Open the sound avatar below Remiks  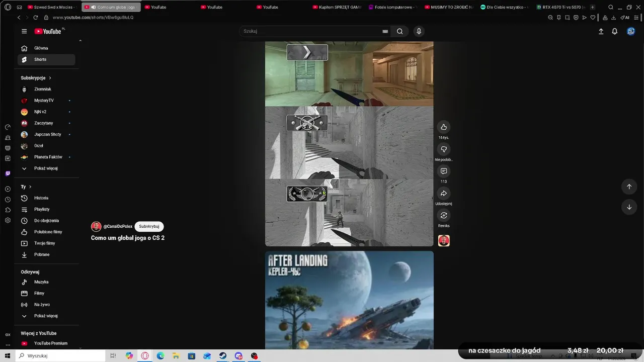(x=444, y=241)
